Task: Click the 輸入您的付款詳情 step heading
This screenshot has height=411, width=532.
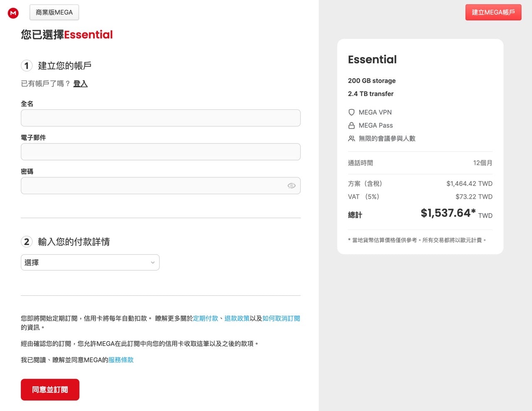Action: (74, 242)
